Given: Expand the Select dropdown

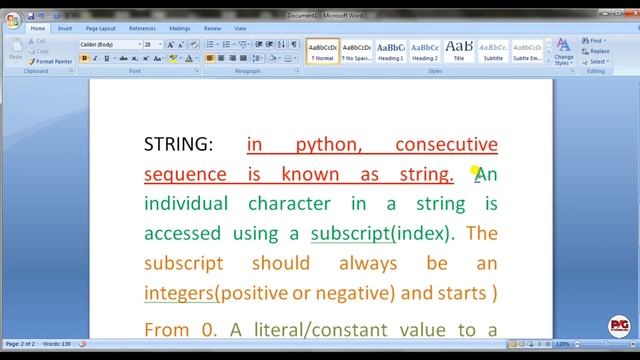Looking at the screenshot, I should pos(596,62).
